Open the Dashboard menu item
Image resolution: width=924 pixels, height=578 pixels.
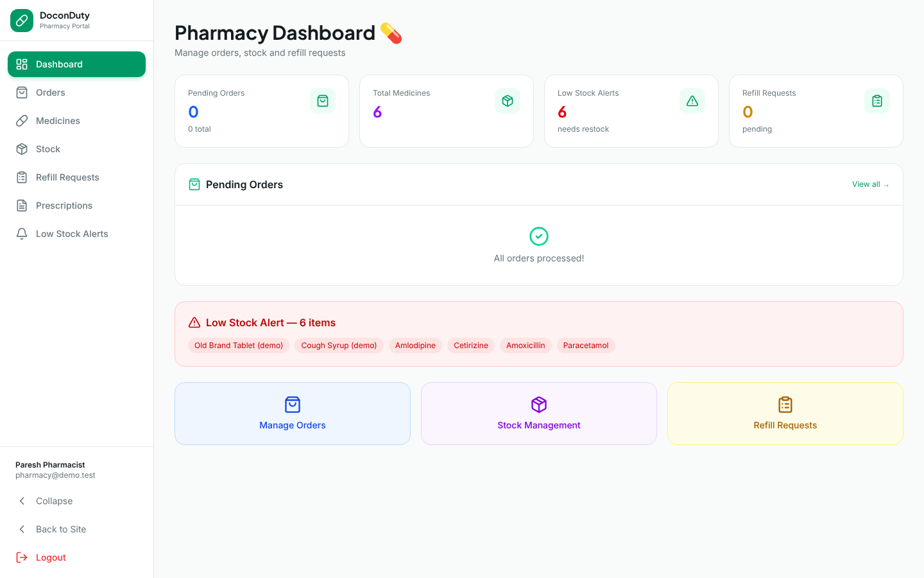point(76,64)
